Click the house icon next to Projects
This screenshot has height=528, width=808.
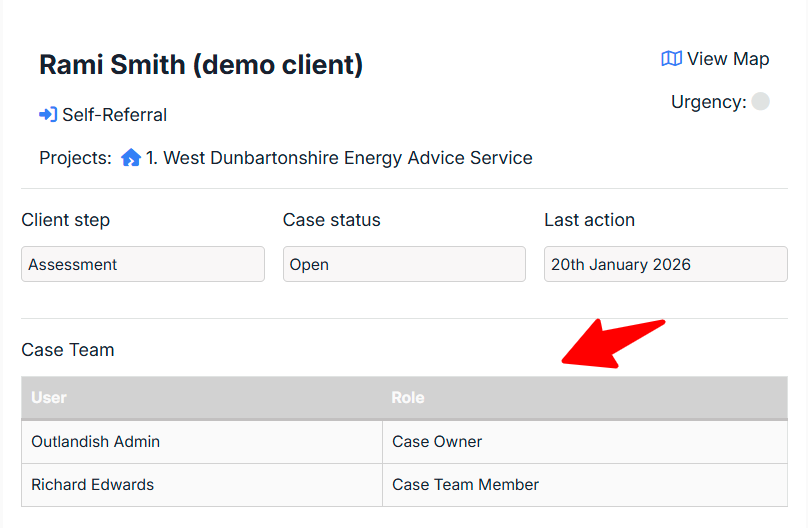(131, 158)
